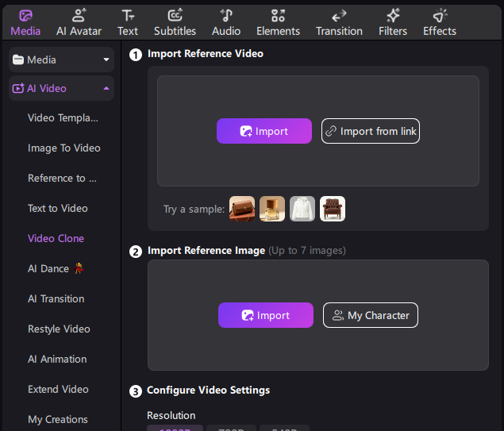The image size is (504, 431).
Task: Click the AI Video sidebar icon
Action: [18, 88]
